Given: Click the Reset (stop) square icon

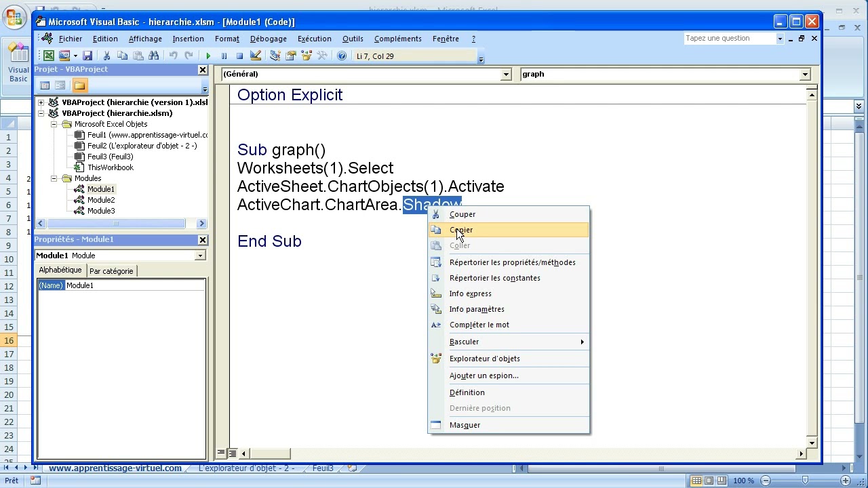Looking at the screenshot, I should (239, 56).
